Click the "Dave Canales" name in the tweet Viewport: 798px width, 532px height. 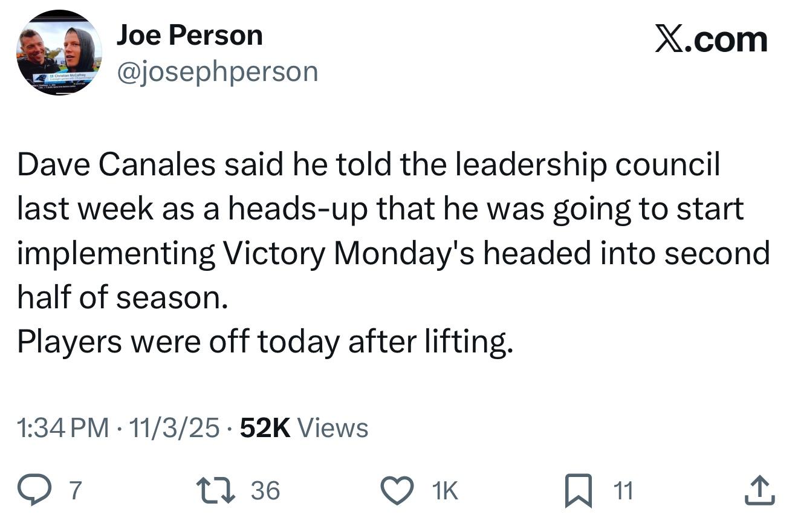(x=115, y=165)
